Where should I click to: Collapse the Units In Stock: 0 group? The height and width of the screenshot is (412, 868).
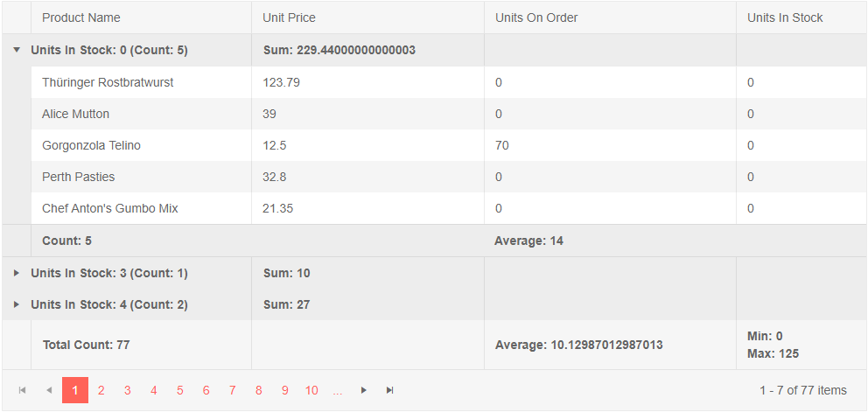tap(17, 50)
